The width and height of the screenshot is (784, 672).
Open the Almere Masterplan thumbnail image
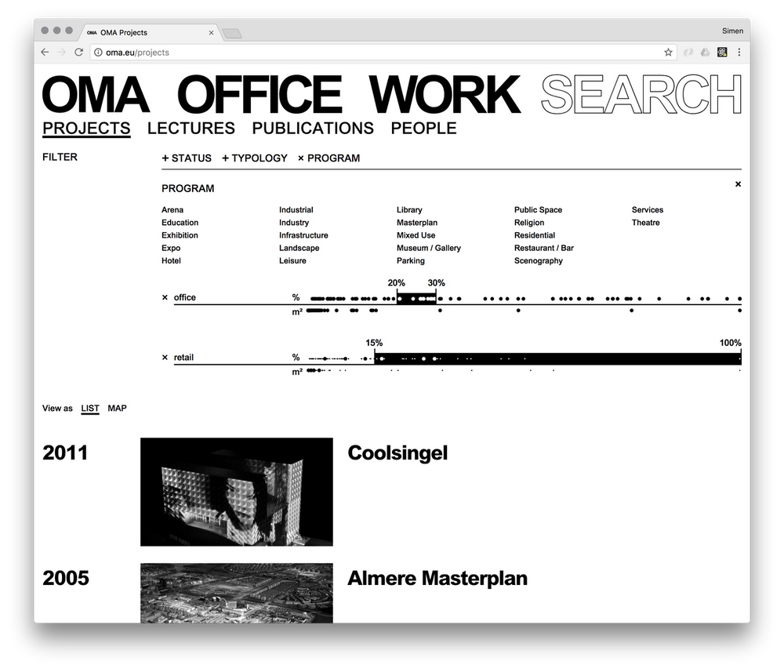pos(237,593)
